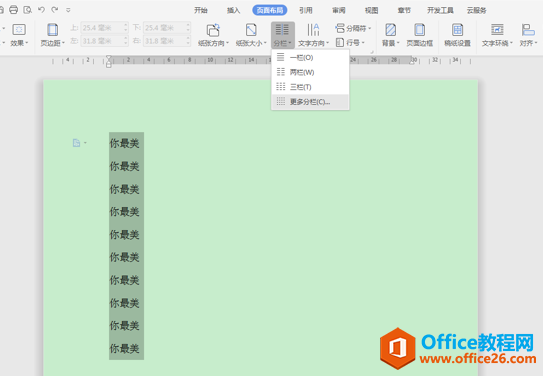The width and height of the screenshot is (543, 376).
Task: Switch to the 插入 insert tab
Action: [x=233, y=10]
